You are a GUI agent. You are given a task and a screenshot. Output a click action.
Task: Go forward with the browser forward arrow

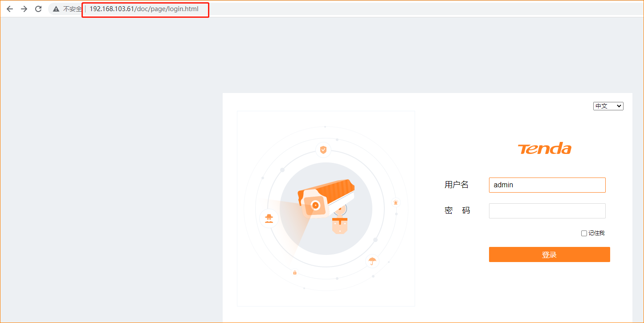coord(24,9)
